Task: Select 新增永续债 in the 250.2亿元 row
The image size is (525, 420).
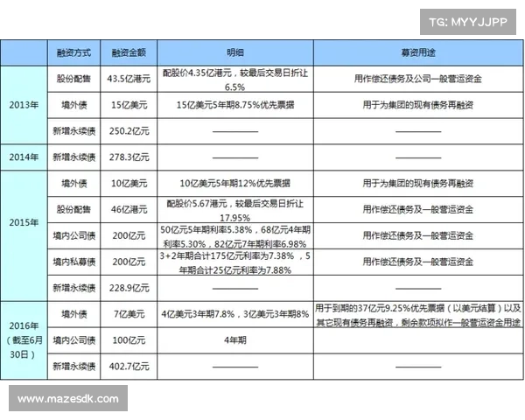Action: point(73,131)
